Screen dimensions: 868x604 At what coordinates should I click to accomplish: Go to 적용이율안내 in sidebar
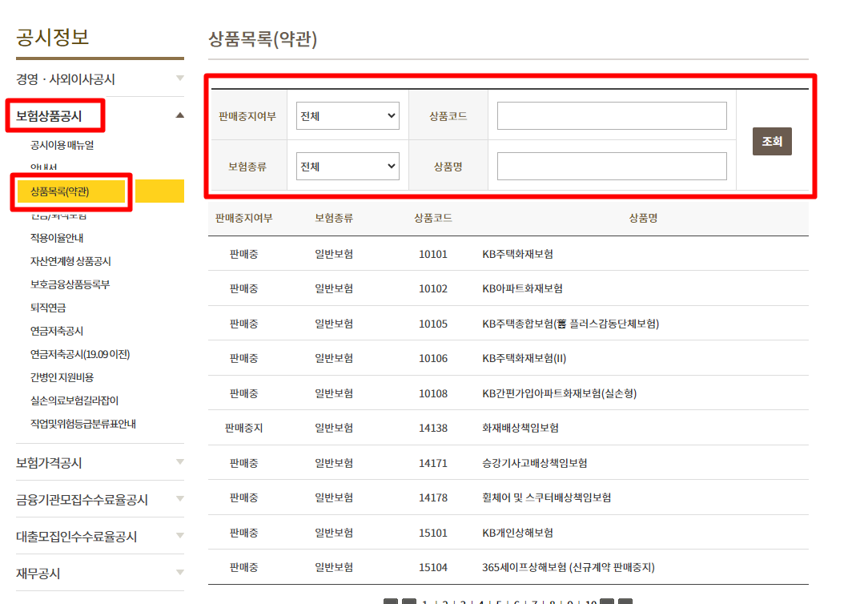(x=57, y=238)
